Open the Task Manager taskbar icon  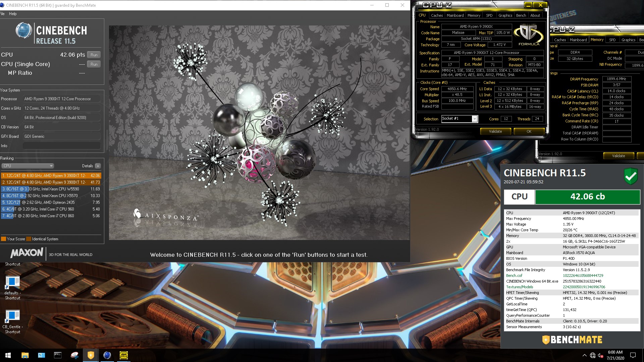pyautogui.click(x=41, y=355)
